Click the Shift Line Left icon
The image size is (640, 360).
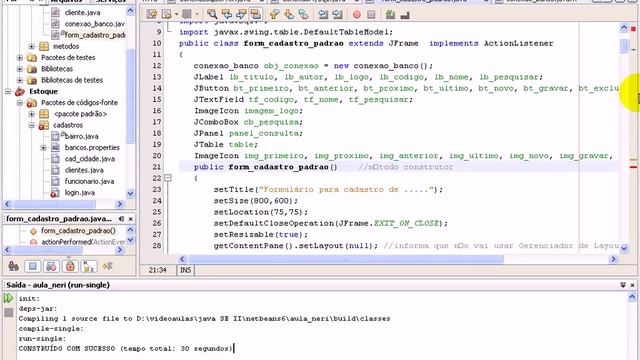pyautogui.click(x=323, y=14)
